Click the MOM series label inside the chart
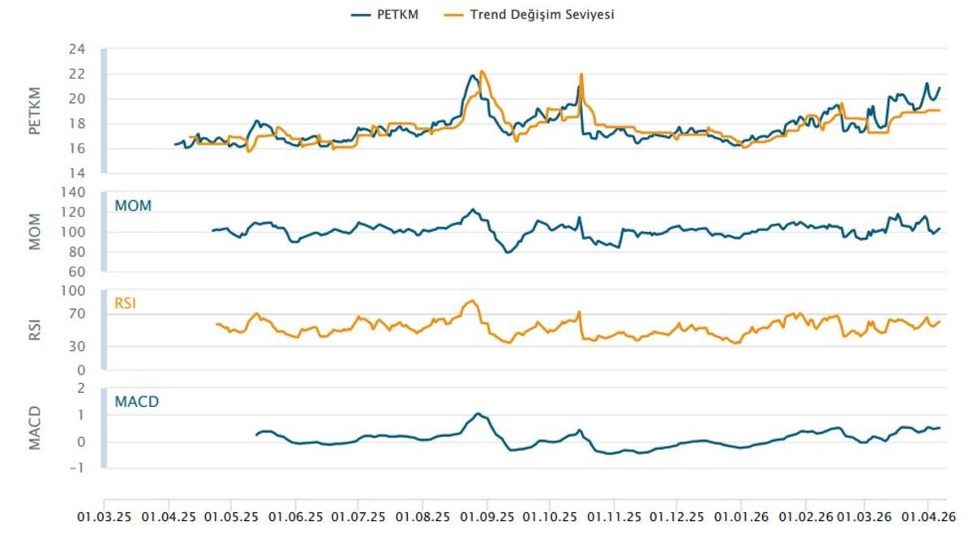Screen dimensions: 973x560 point(133,206)
